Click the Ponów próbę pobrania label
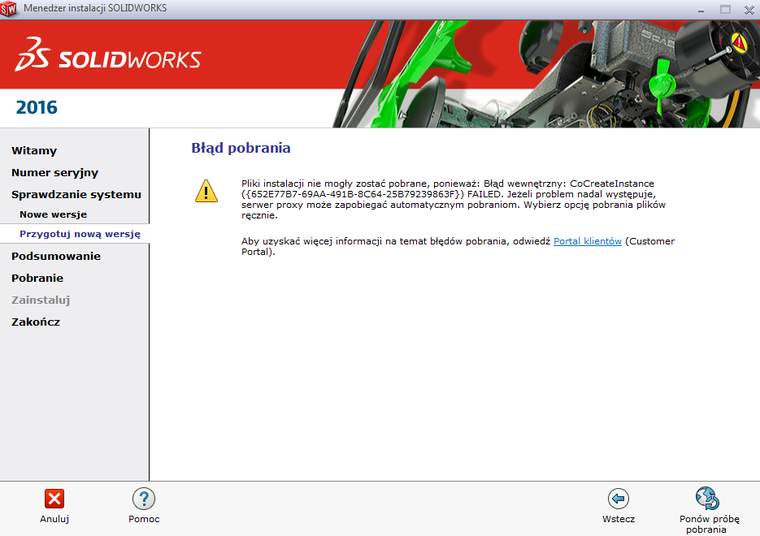760x536 pixels. point(709,524)
